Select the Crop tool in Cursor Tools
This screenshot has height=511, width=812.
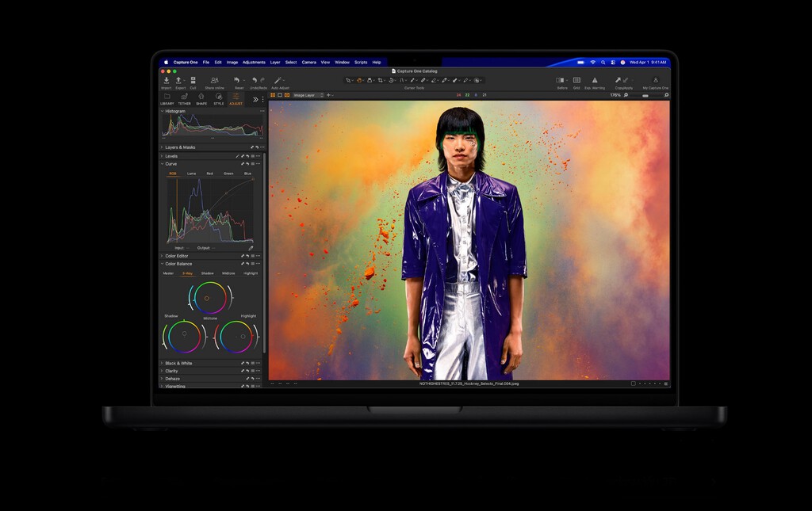pos(379,81)
